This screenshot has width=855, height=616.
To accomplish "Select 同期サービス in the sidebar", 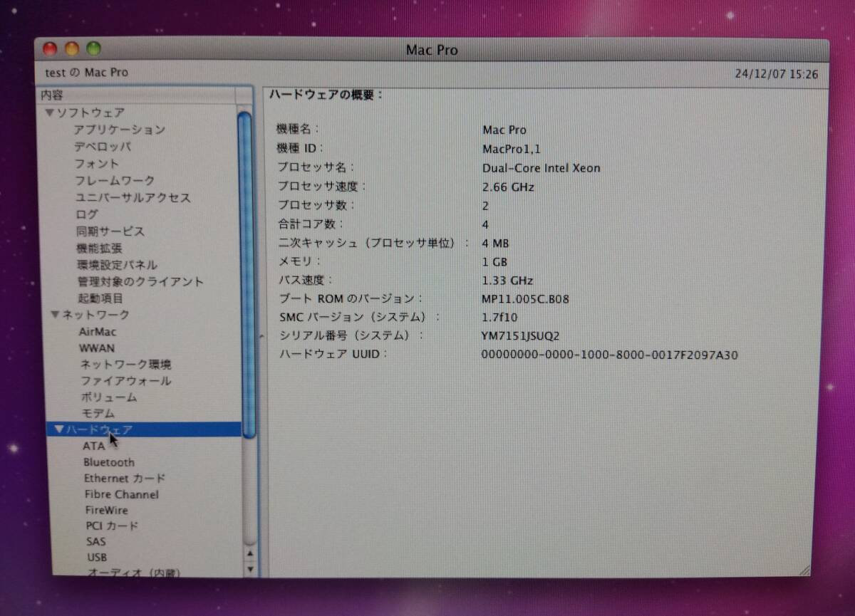I will click(110, 231).
